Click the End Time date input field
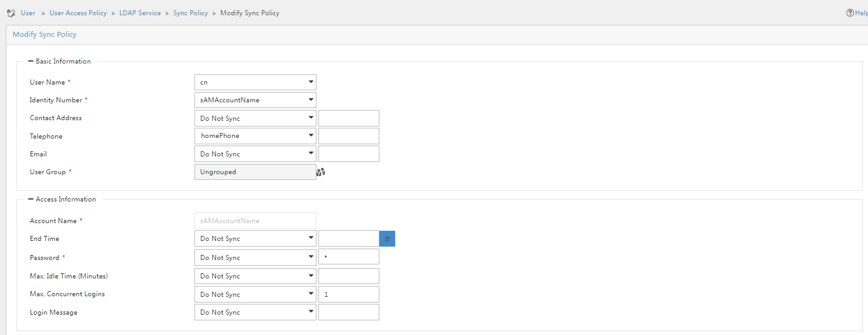 349,238
